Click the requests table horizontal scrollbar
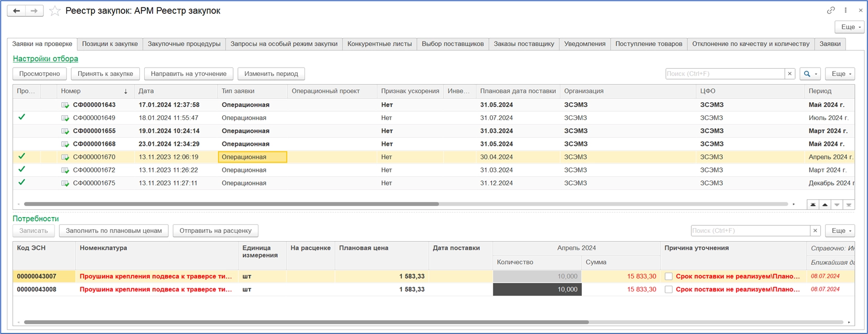The height and width of the screenshot is (334, 868). [231, 204]
